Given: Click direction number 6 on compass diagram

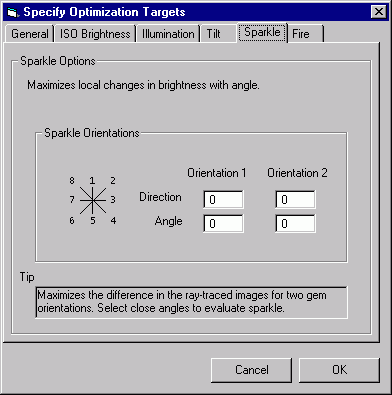Looking at the screenshot, I should pos(72,220).
